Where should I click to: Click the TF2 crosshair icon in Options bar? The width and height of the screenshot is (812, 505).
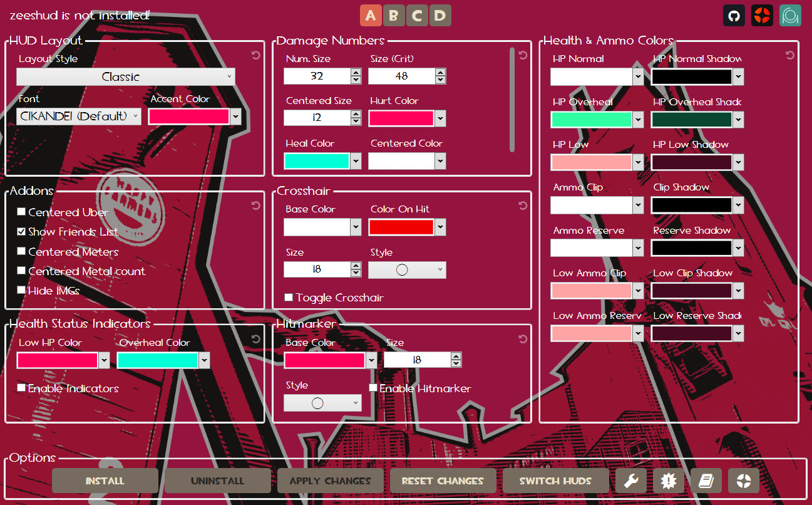point(744,481)
